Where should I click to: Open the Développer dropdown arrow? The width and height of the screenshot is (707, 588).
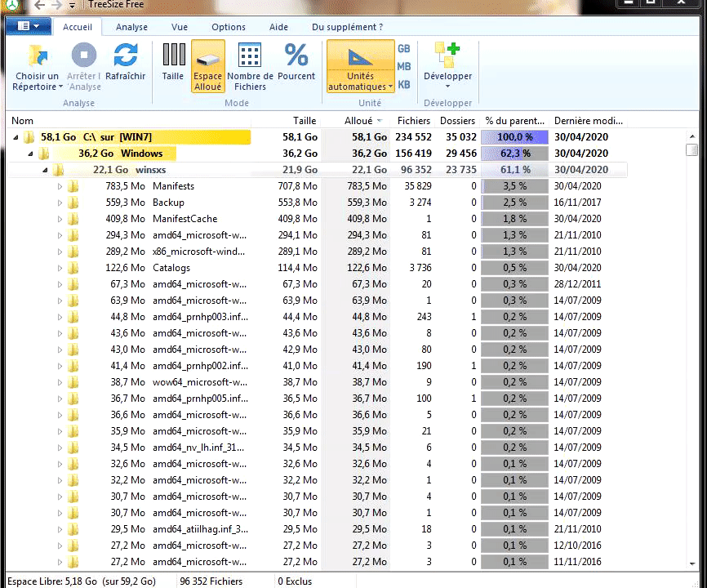point(447,86)
